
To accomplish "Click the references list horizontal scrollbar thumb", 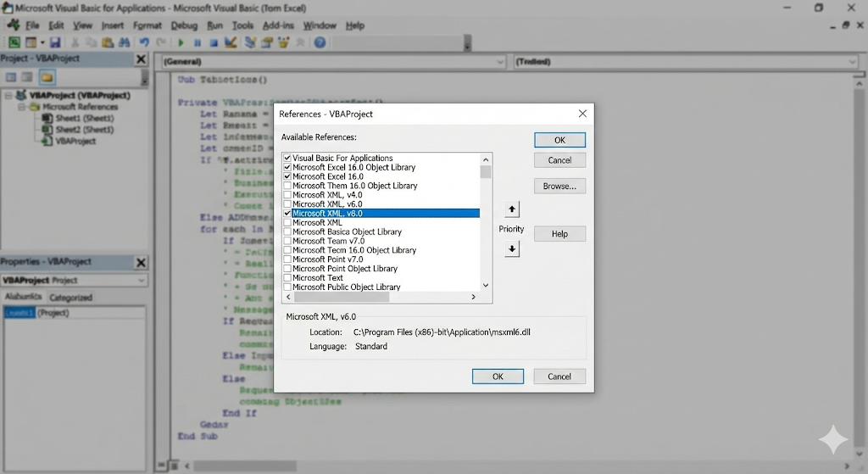I will 341,297.
